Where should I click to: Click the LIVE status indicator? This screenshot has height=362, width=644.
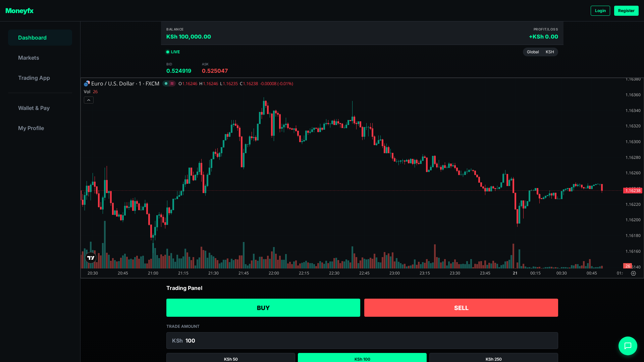coord(173,52)
